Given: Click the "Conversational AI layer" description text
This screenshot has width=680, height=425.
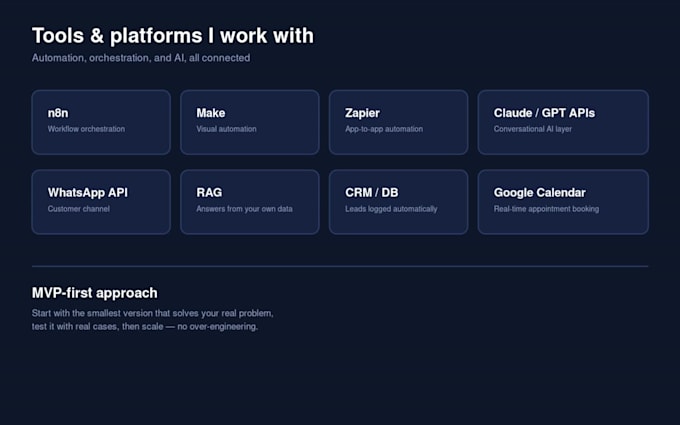Looking at the screenshot, I should click(533, 129).
